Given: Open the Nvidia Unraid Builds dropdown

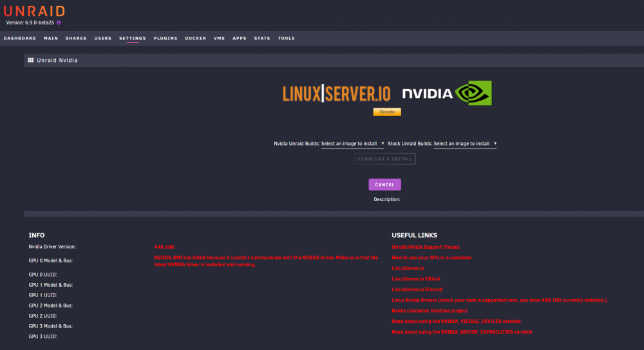Looking at the screenshot, I should pos(352,144).
